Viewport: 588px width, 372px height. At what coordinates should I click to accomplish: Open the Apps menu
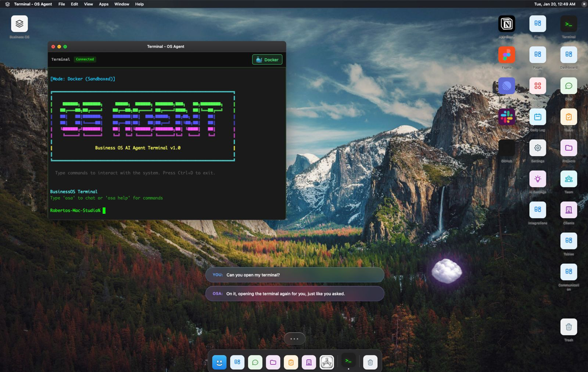[104, 4]
